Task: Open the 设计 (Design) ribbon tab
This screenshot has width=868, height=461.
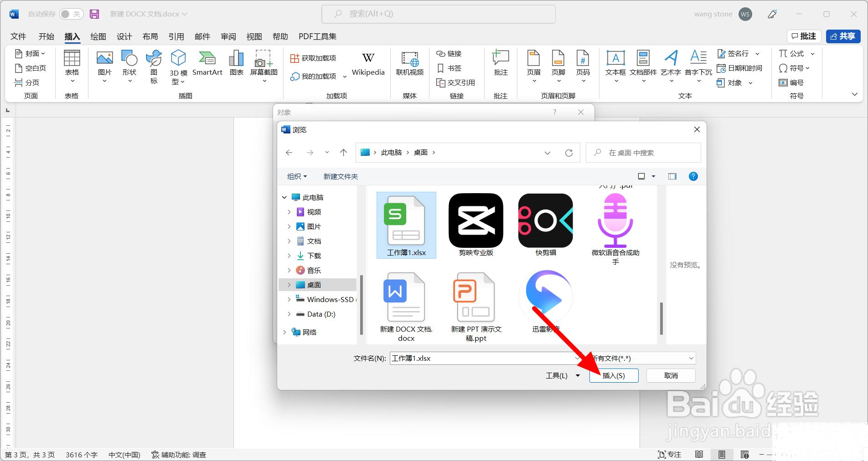Action: pos(124,36)
